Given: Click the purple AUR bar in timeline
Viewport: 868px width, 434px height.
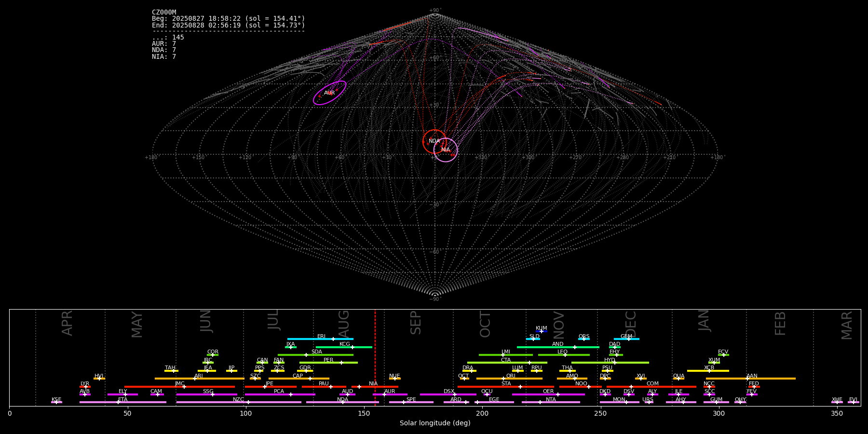Looking at the screenshot, I should click(x=390, y=394).
